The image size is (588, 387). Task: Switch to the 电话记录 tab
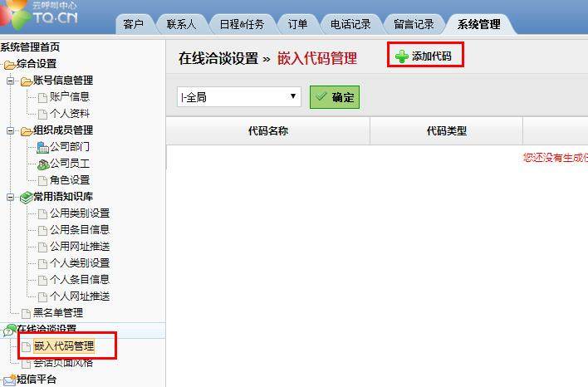tap(350, 24)
